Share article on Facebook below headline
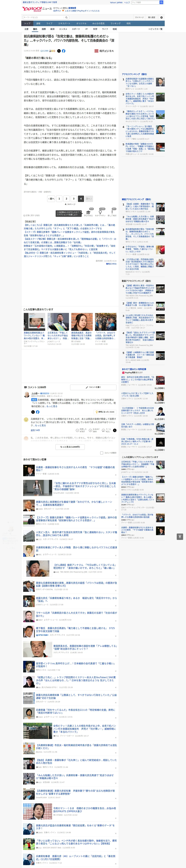Image resolution: width=186 pixels, height=868 pixels. [x=63, y=51]
